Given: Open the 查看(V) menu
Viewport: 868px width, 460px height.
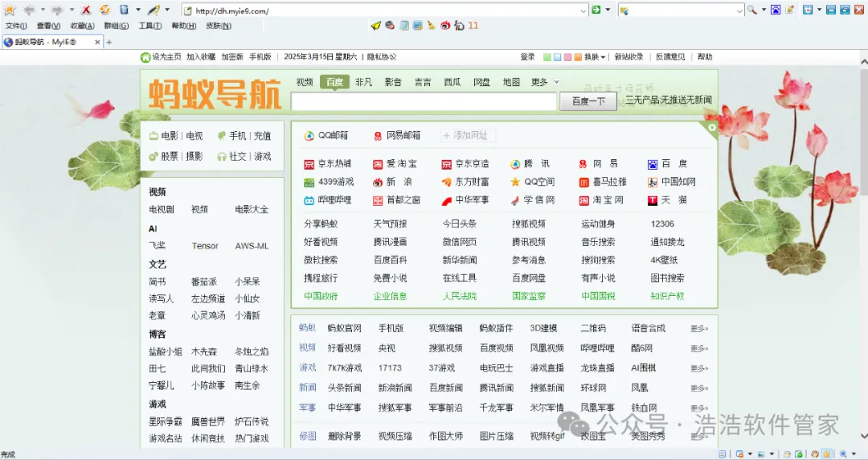Looking at the screenshot, I should click(48, 26).
